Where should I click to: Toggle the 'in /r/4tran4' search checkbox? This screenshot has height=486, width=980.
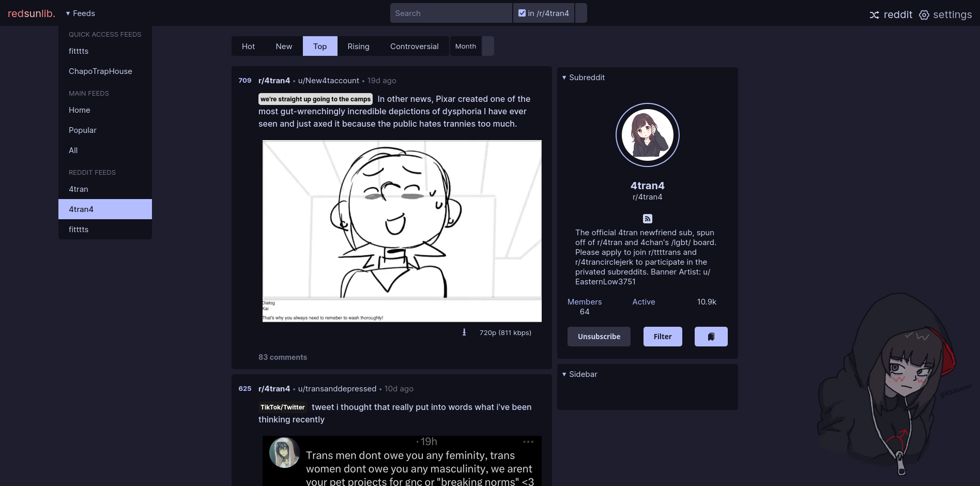[x=522, y=13]
